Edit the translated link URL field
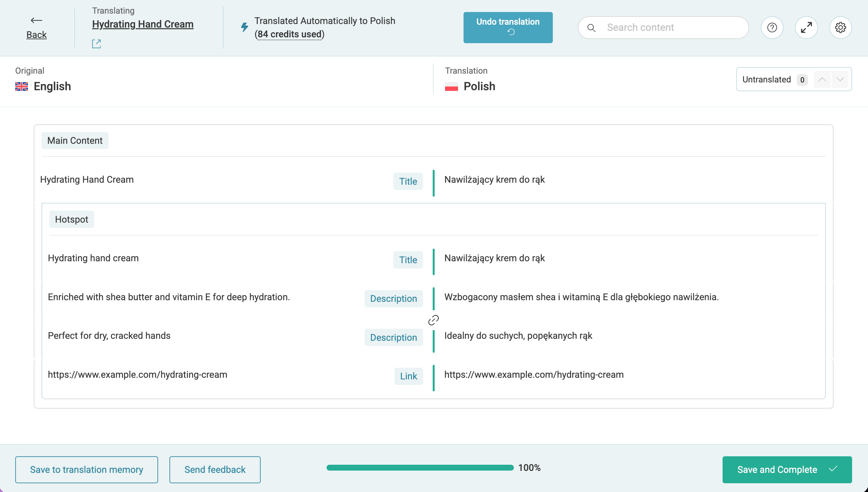The width and height of the screenshot is (868, 492). pyautogui.click(x=534, y=375)
